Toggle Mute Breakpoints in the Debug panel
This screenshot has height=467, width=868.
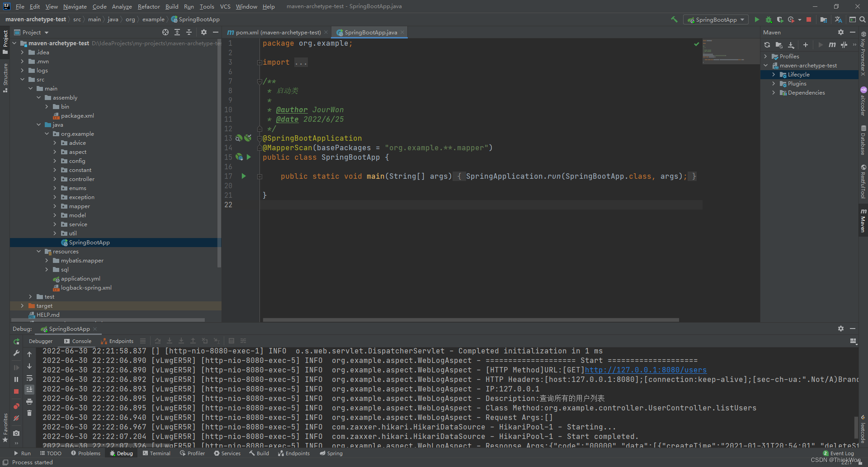tap(16, 418)
